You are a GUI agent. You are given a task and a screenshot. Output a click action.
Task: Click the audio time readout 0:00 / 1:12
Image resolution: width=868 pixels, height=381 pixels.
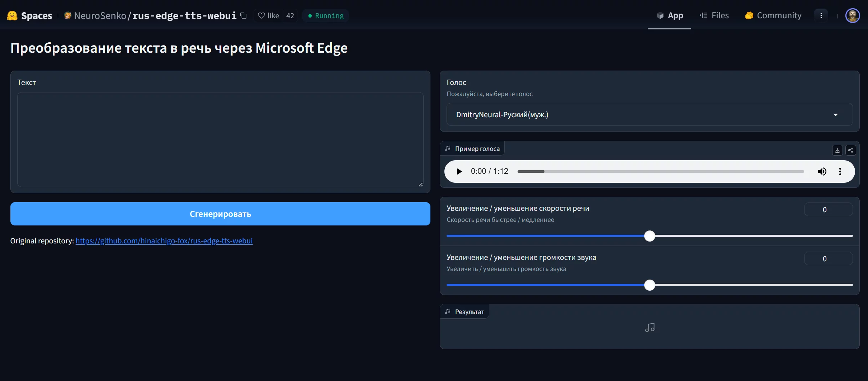point(489,171)
